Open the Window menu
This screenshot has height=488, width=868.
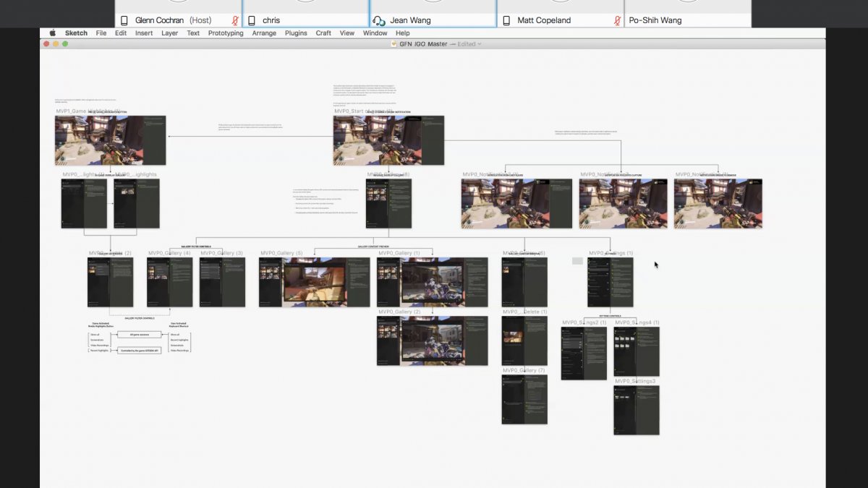click(375, 33)
